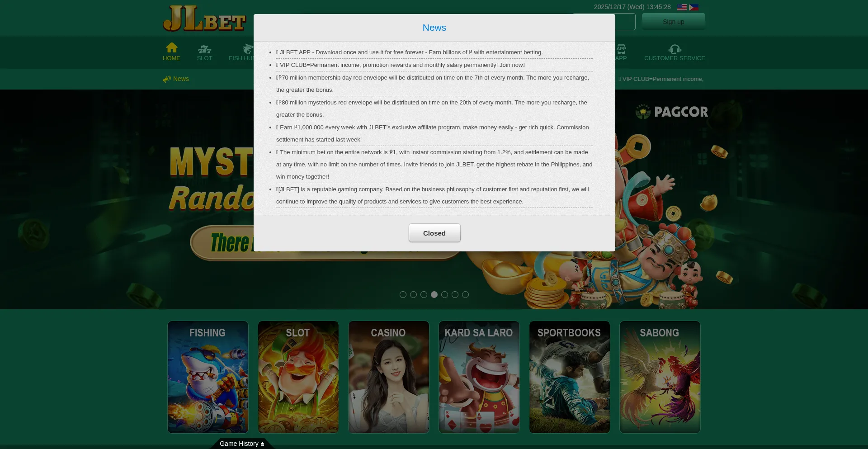This screenshot has height=449, width=868.
Task: Open the Slot game category tile
Action: (298, 377)
